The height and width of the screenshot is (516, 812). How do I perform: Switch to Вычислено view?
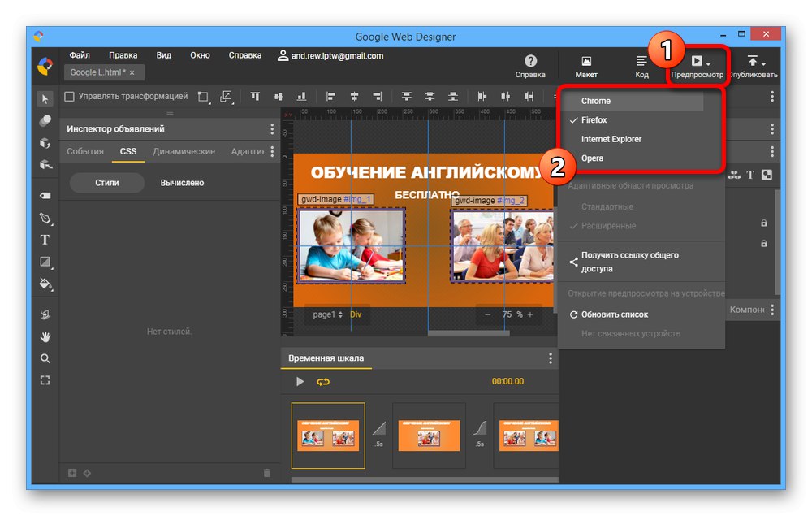[182, 183]
